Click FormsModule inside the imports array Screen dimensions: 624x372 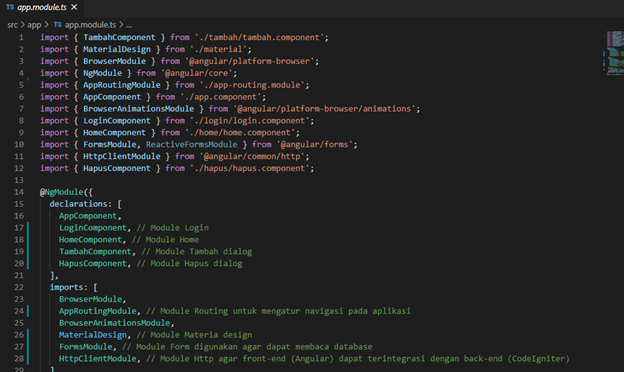pos(86,347)
